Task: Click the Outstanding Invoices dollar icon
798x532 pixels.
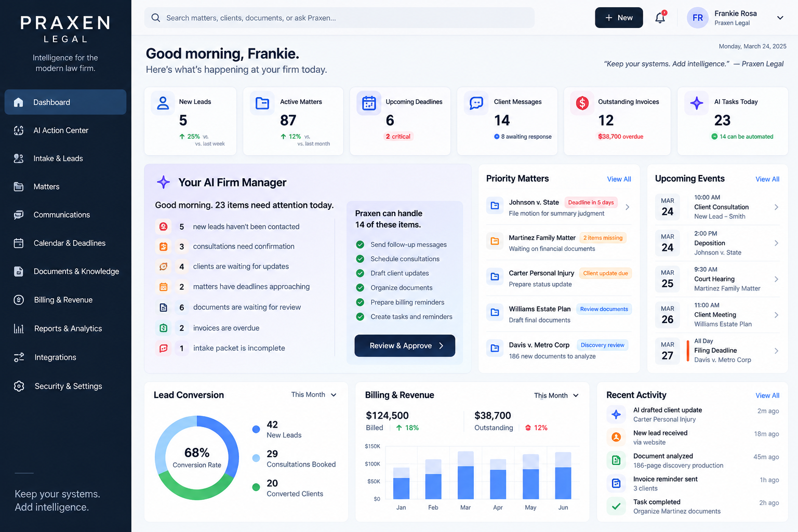Action: (x=582, y=103)
